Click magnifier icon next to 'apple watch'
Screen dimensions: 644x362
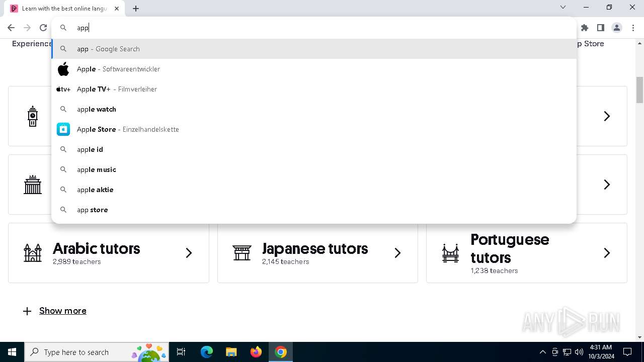point(63,109)
